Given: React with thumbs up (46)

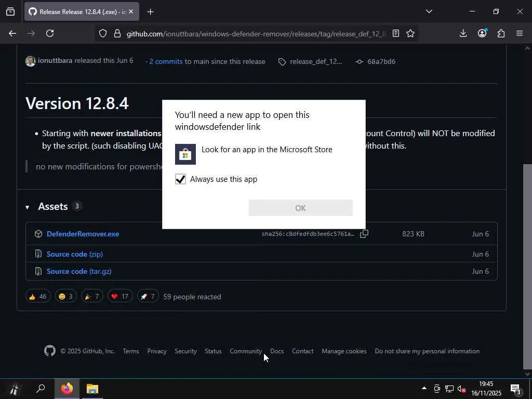Looking at the screenshot, I should (38, 297).
